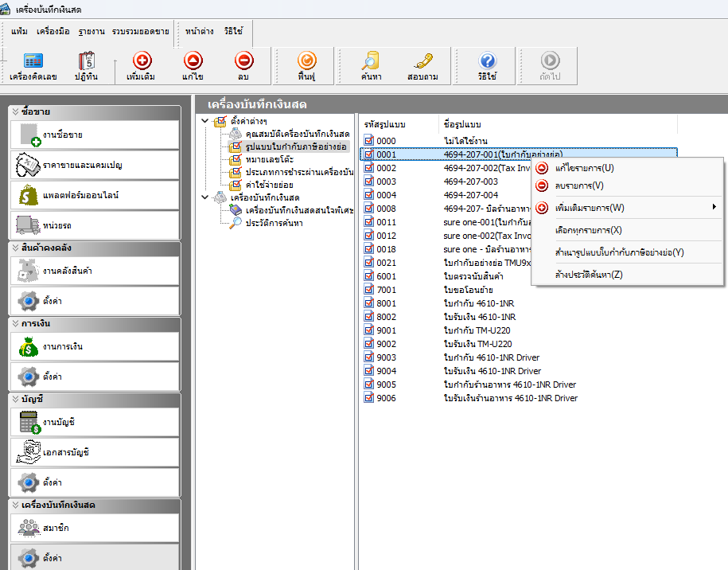Viewport: 728px width, 570px height.
Task: Collapse the ตั้งค่าต่างๆ tree node
Action: 204,121
